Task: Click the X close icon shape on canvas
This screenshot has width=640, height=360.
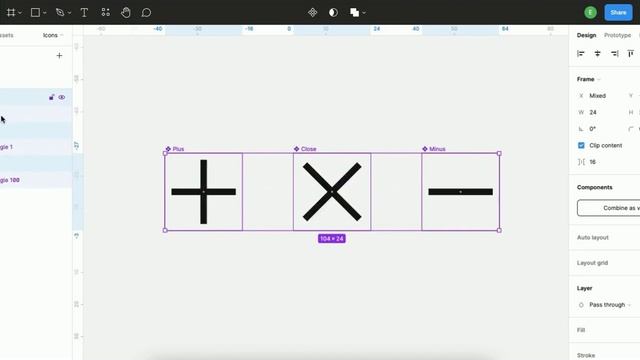Action: click(x=332, y=192)
